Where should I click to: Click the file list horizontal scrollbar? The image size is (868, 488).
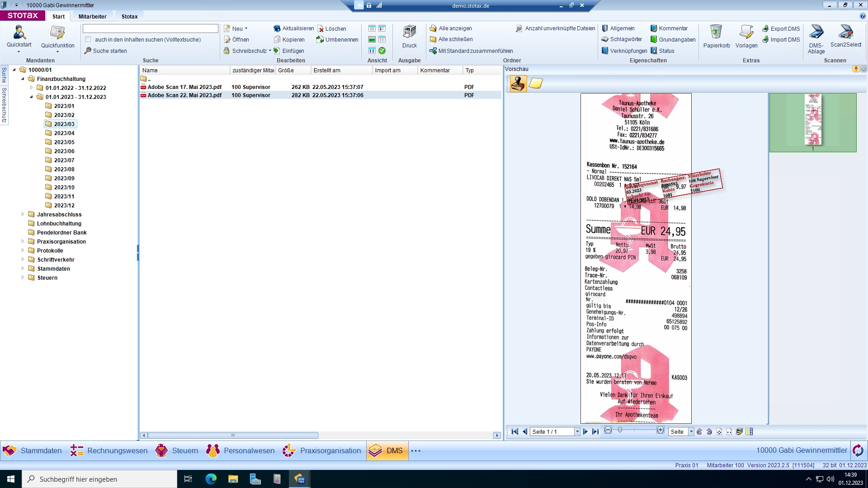[233, 436]
